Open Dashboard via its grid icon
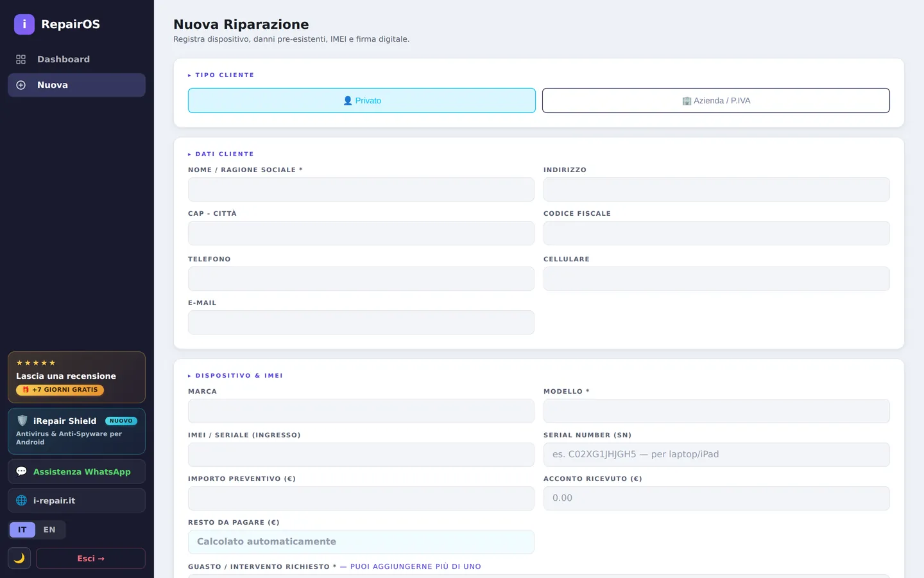 21,59
